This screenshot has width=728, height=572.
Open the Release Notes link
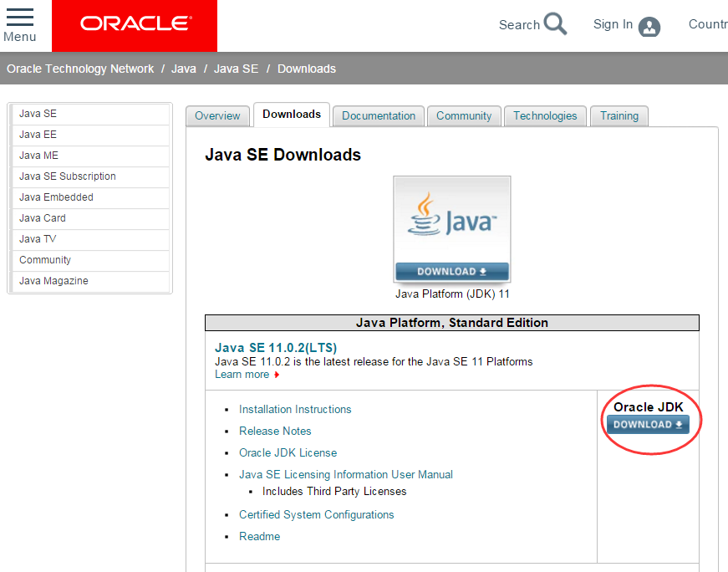pyautogui.click(x=275, y=432)
